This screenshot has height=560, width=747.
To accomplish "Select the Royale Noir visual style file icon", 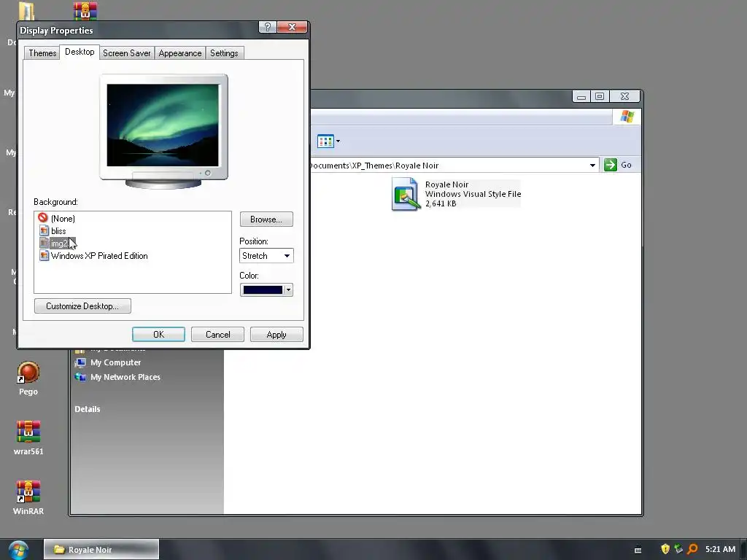I will 406,194.
